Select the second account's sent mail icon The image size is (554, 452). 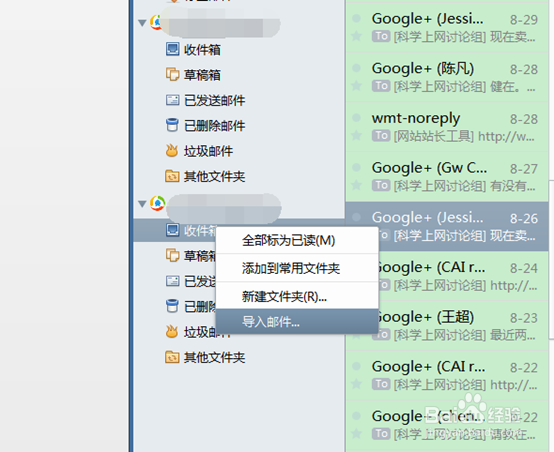coord(172,281)
